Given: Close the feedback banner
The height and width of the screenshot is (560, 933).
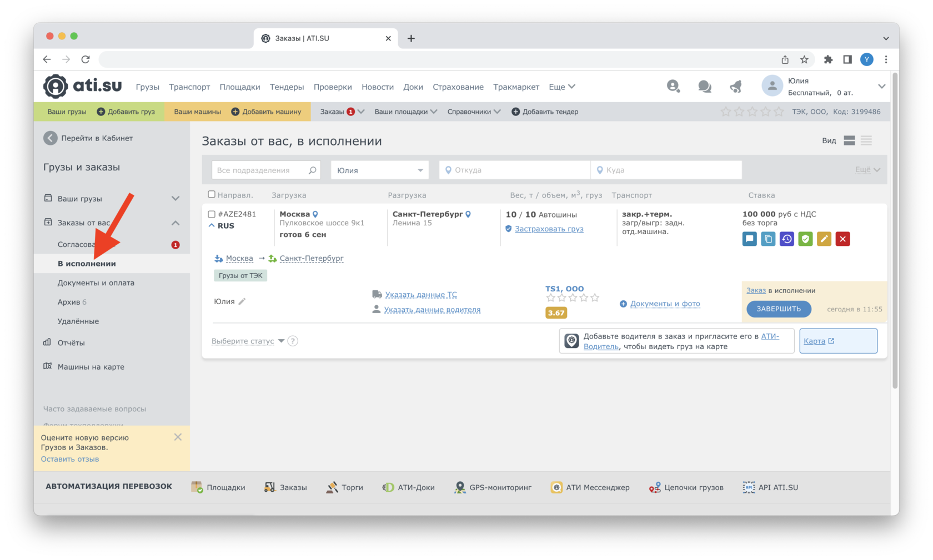Looking at the screenshot, I should (178, 437).
